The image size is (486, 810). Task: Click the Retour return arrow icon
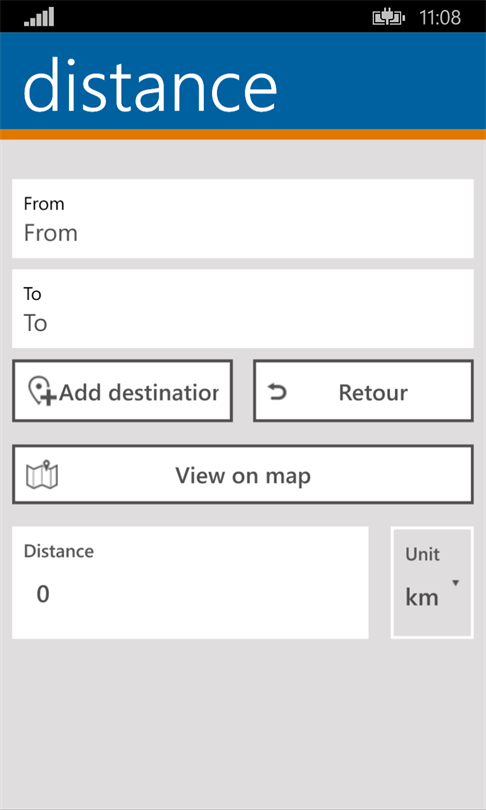coord(277,393)
